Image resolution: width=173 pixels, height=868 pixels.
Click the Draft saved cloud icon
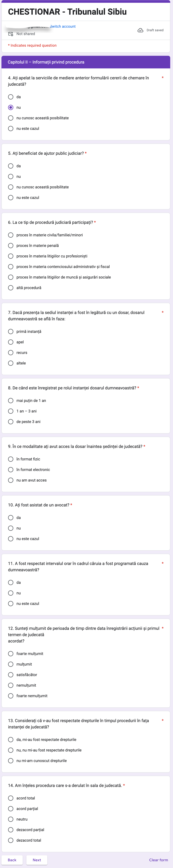pos(140,30)
